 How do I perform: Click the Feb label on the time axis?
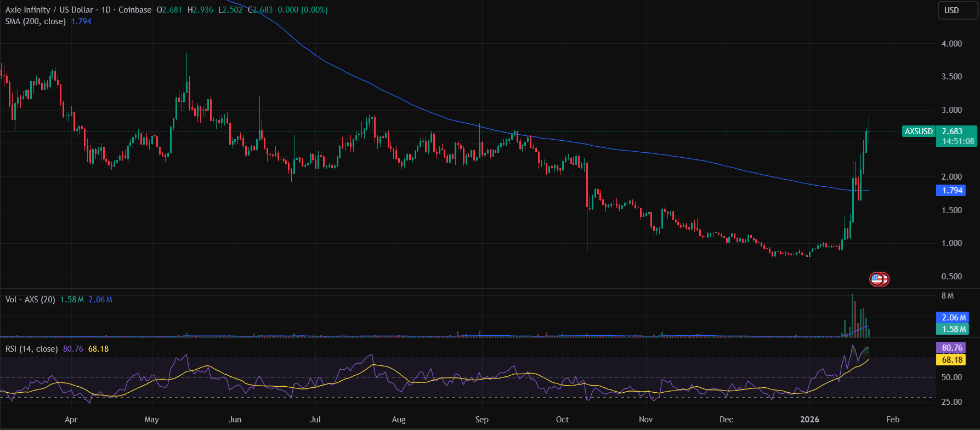892,420
